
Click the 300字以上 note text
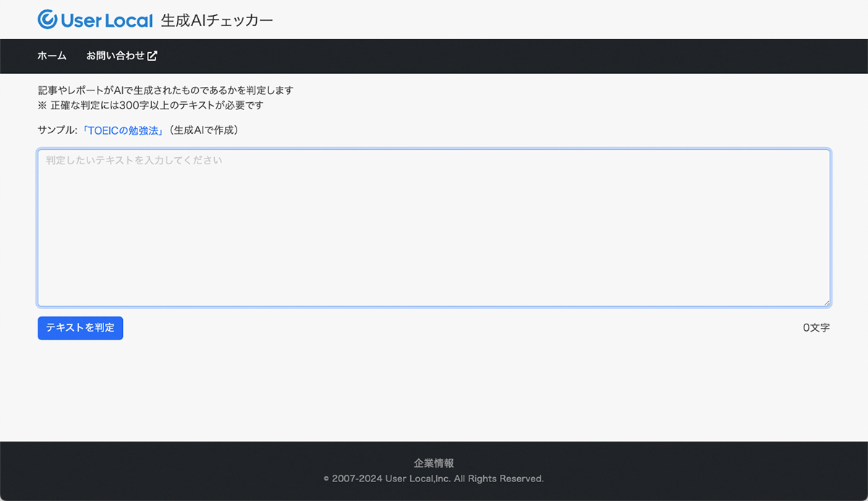click(x=150, y=105)
